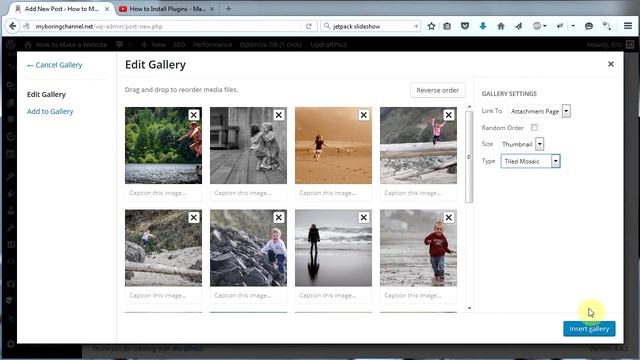This screenshot has width=640, height=360.
Task: Remove the child on rocky hillside image
Action: tap(194, 218)
